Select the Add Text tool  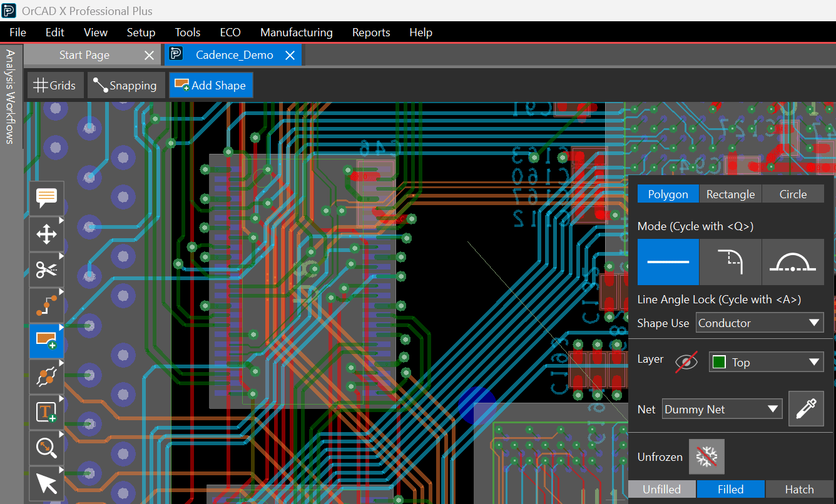click(x=47, y=412)
